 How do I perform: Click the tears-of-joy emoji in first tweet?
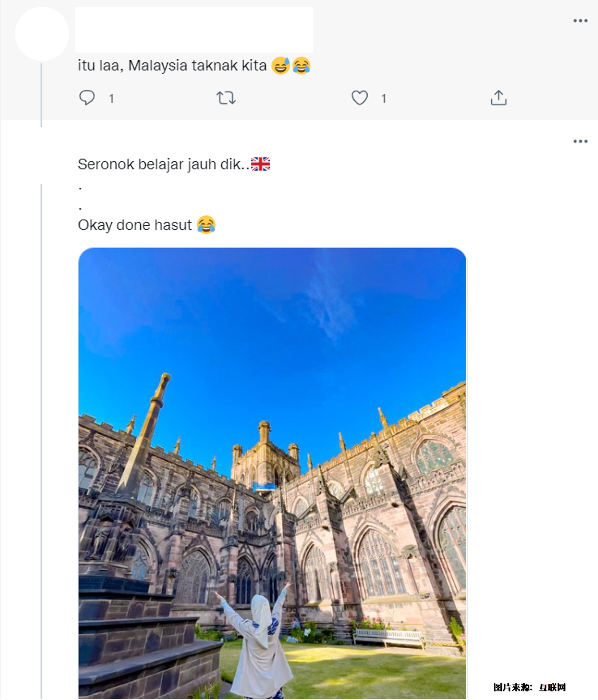[301, 65]
